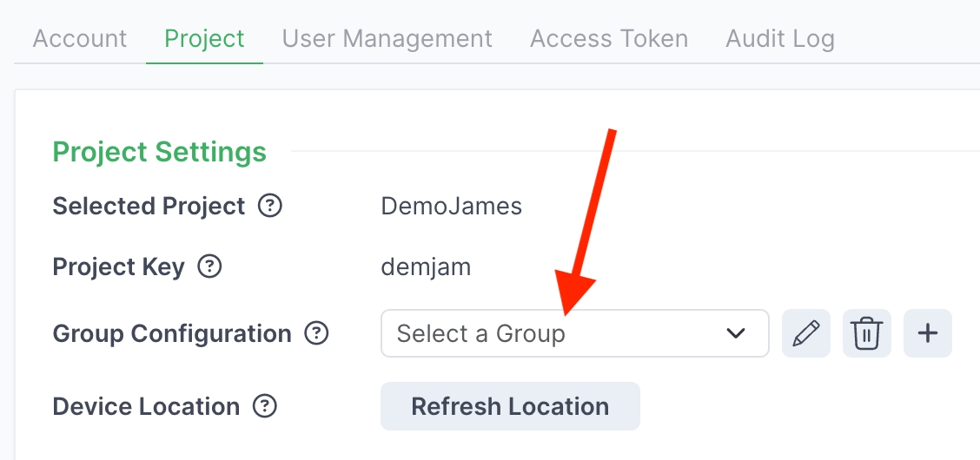Open the Audit Log tab
The height and width of the screenshot is (460, 980).
click(x=780, y=39)
